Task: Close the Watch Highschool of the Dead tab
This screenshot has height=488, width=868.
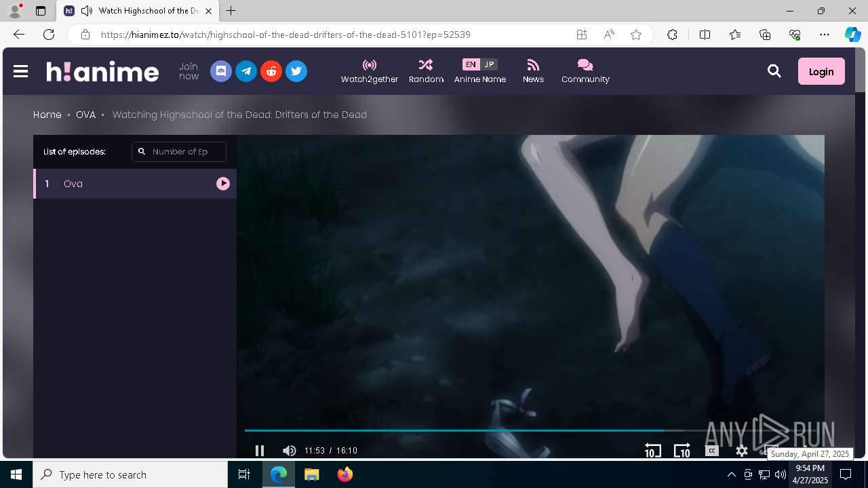Action: [208, 11]
